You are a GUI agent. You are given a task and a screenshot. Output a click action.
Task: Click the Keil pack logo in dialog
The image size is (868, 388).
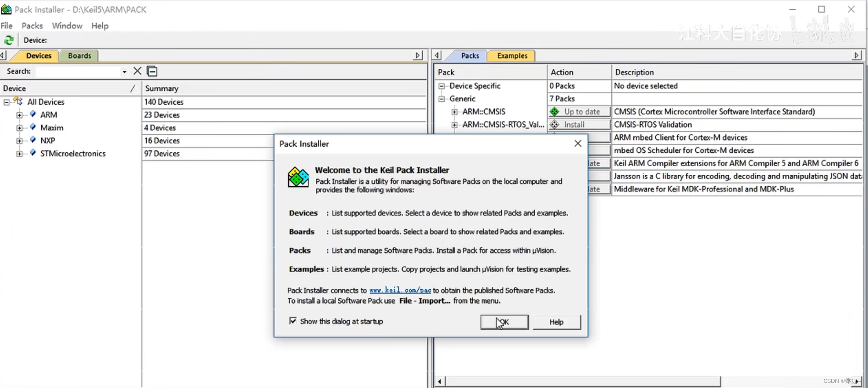(298, 177)
